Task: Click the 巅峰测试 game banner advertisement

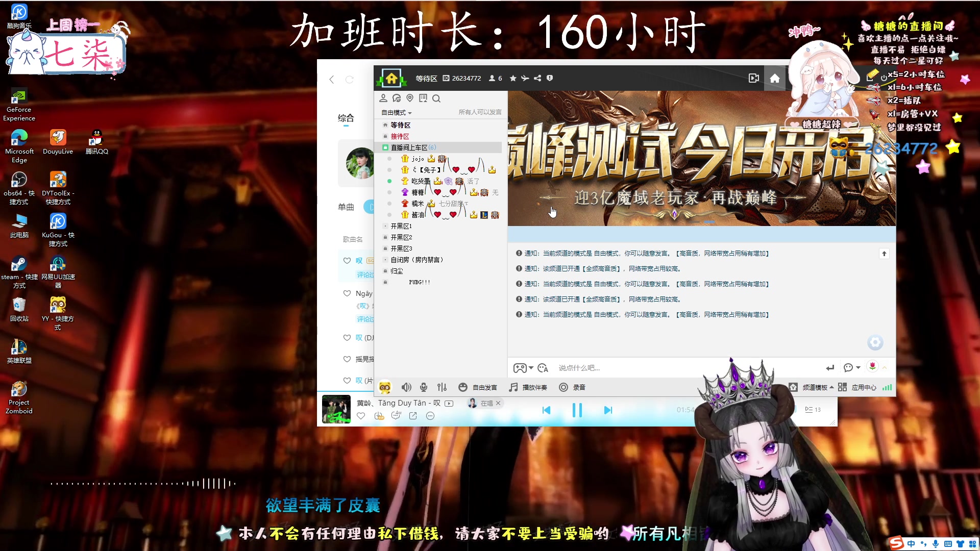Action: (701, 158)
